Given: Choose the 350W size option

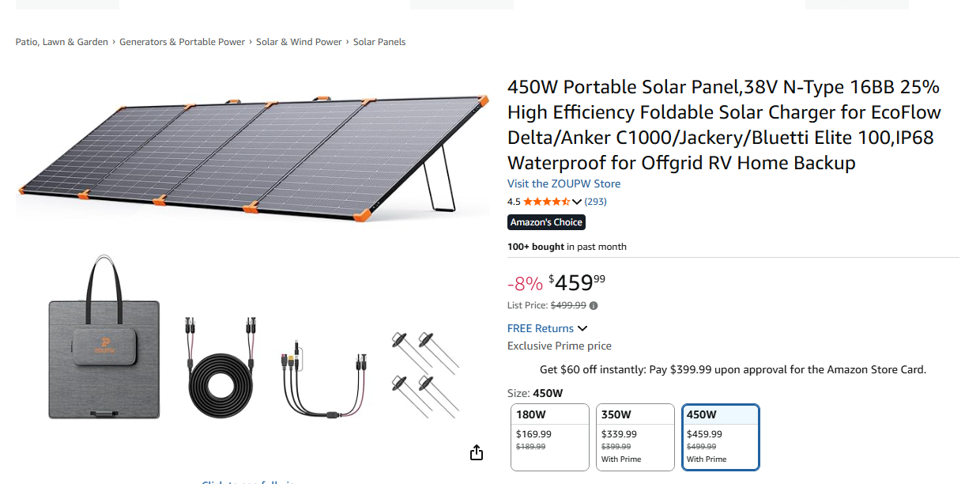Looking at the screenshot, I should pos(635,437).
